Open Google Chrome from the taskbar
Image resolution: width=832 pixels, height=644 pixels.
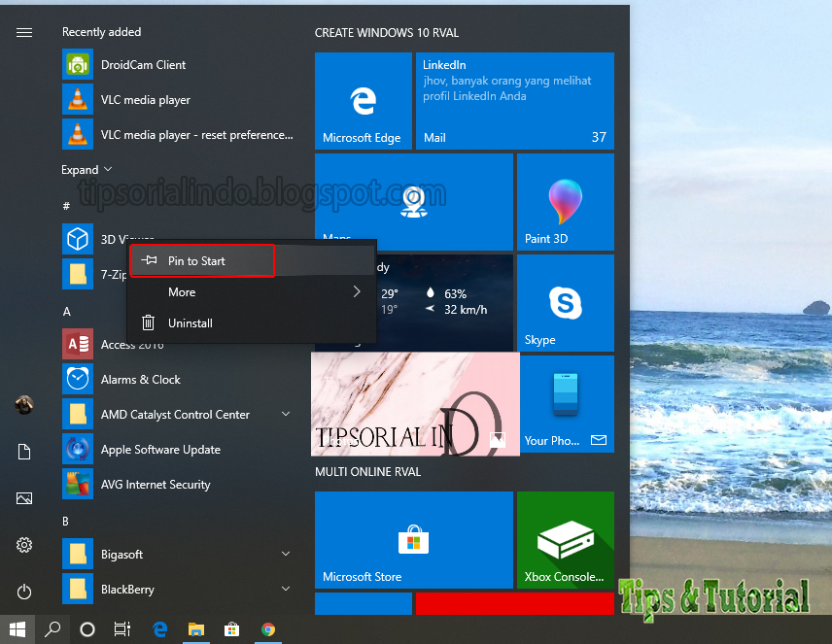coord(268,629)
